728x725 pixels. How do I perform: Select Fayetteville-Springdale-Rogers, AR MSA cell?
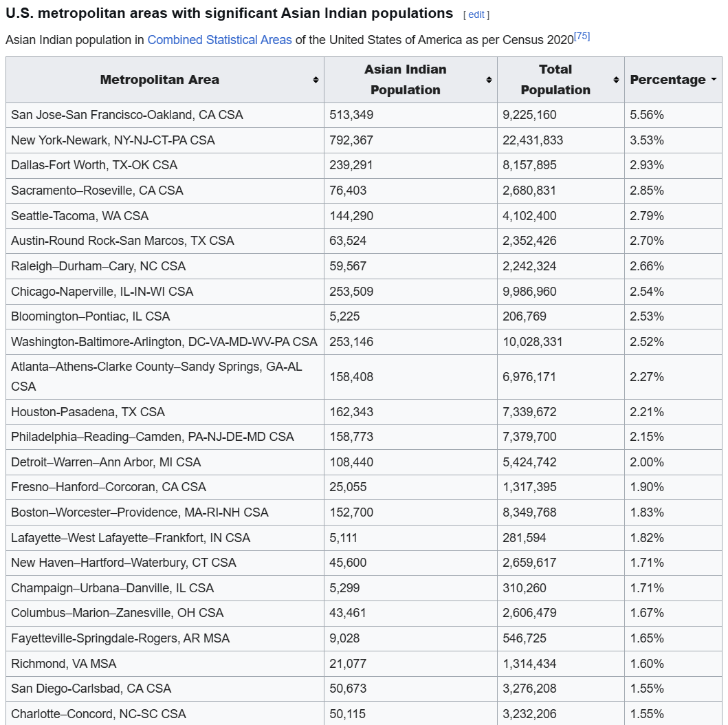tap(165, 638)
